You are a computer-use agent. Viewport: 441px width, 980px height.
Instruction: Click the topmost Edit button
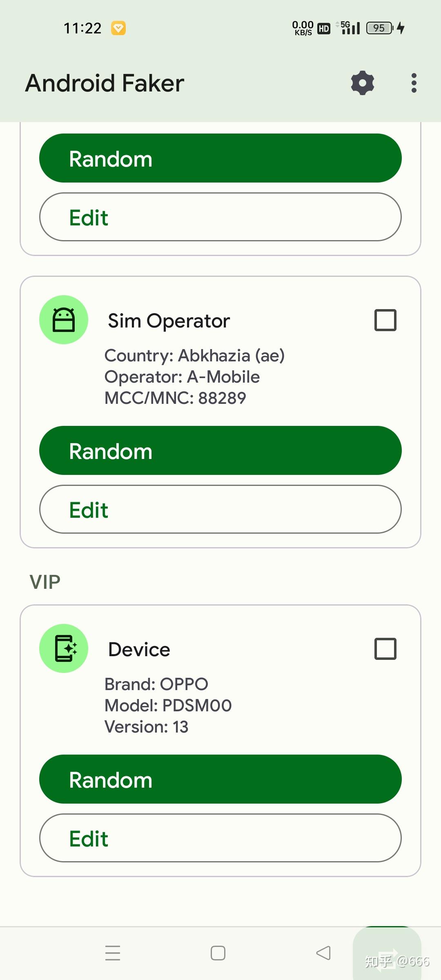click(x=220, y=217)
